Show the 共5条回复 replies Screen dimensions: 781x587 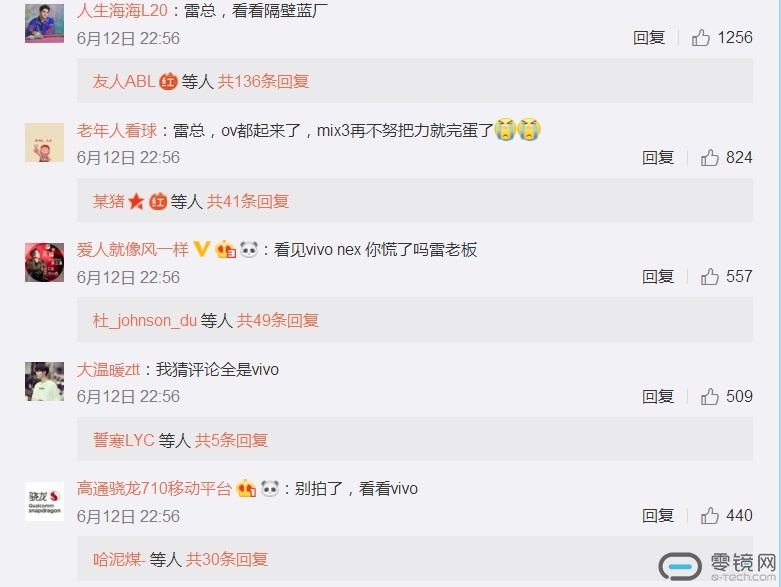[231, 440]
